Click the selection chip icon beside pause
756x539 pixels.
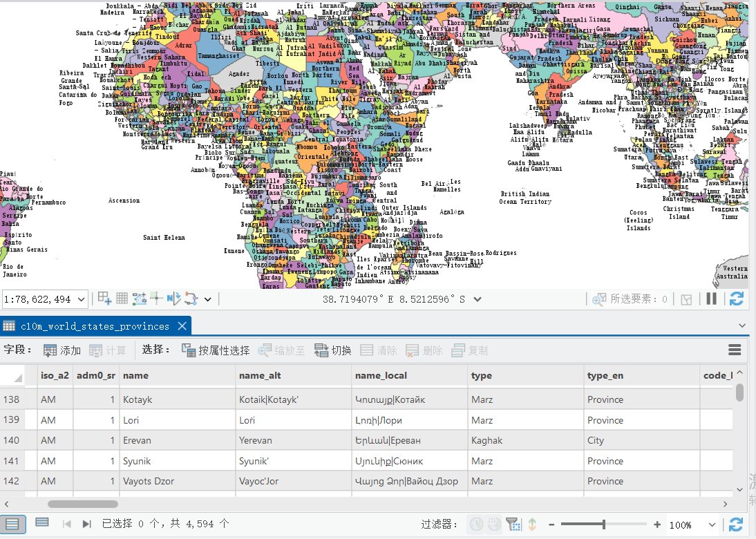[686, 299]
